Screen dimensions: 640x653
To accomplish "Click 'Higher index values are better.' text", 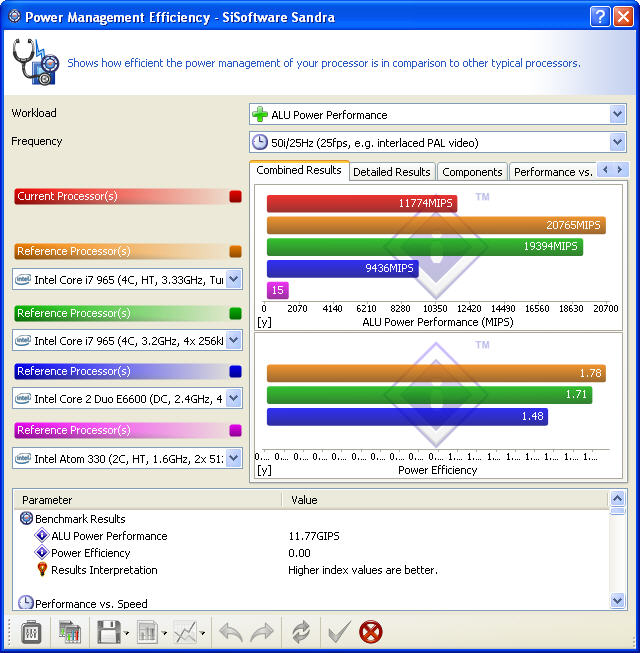I will tap(363, 570).
